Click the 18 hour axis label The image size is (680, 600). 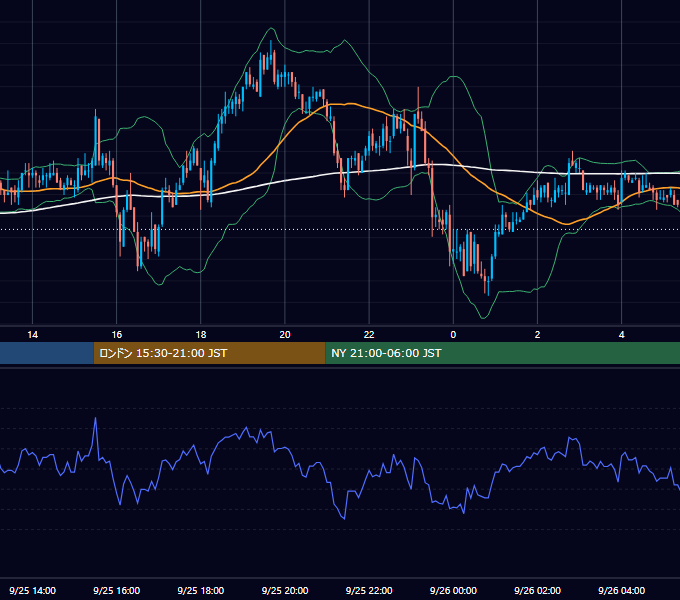[x=201, y=335]
